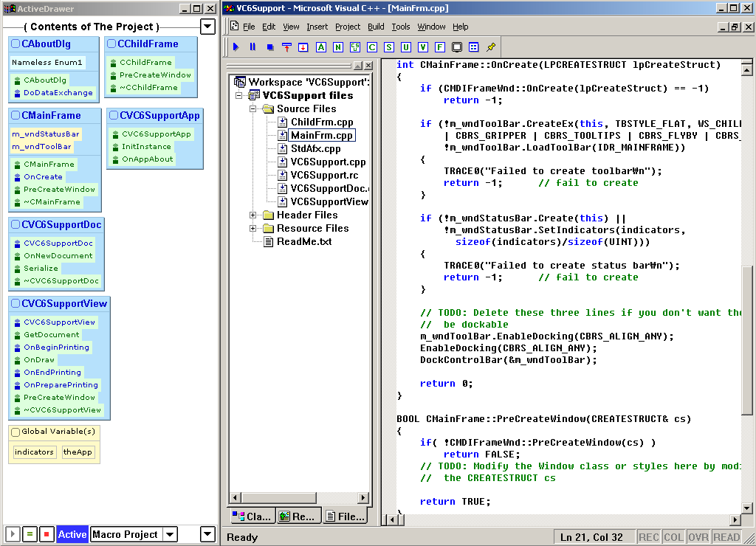Open the Contents of The Project dropdown arrow
The width and height of the screenshot is (756, 546).
pyautogui.click(x=207, y=27)
